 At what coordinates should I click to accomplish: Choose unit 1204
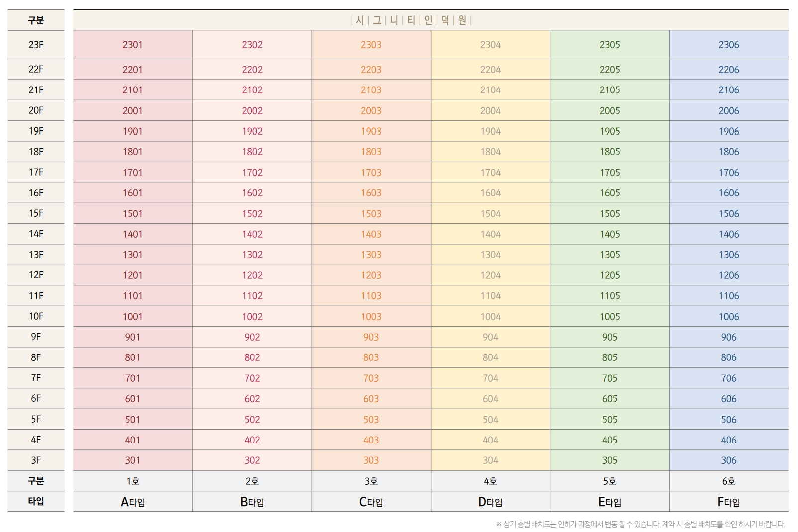coord(491,275)
